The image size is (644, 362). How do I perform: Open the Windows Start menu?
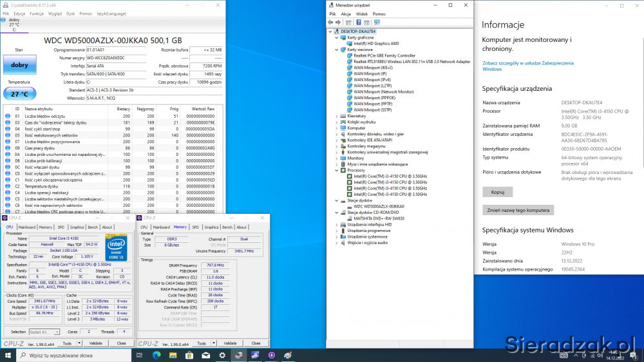tap(8, 355)
